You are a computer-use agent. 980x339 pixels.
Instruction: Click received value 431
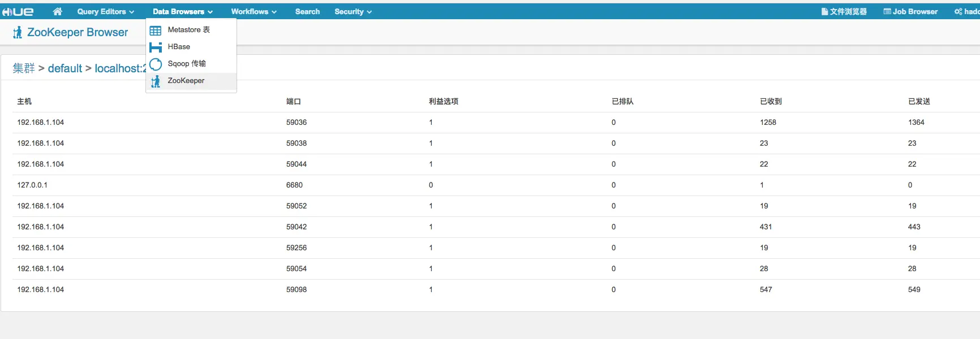766,227
